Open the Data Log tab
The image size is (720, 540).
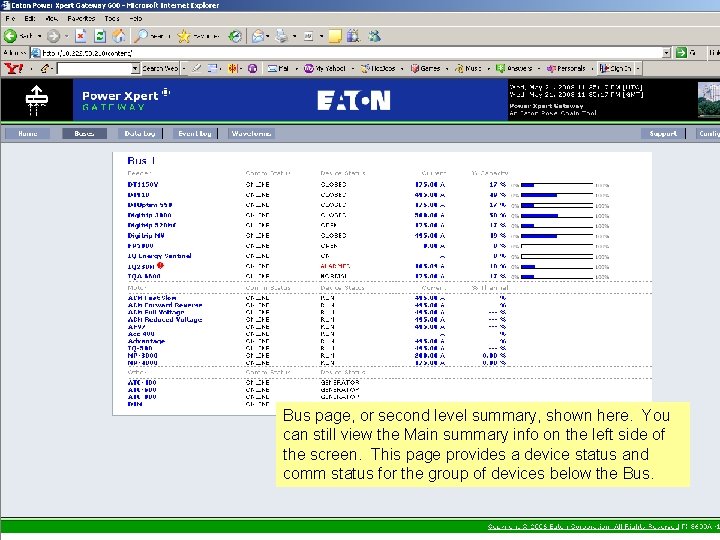[x=140, y=134]
